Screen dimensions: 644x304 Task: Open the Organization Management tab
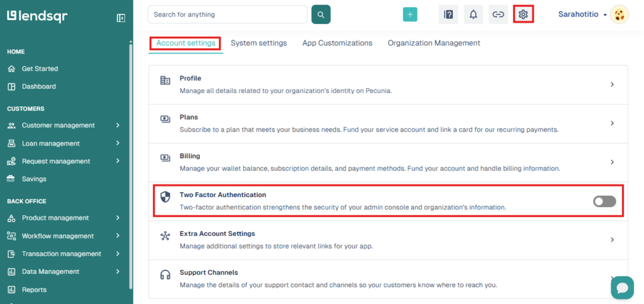point(434,43)
